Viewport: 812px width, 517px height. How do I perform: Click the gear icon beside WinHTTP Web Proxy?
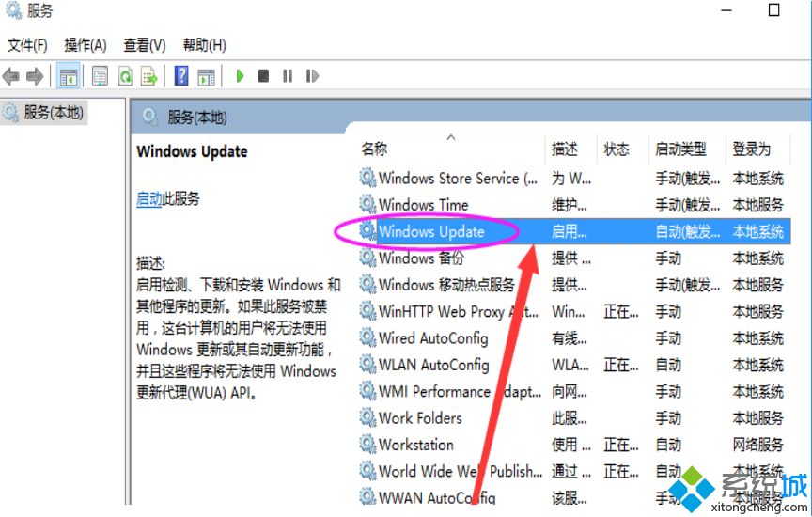pos(367,311)
